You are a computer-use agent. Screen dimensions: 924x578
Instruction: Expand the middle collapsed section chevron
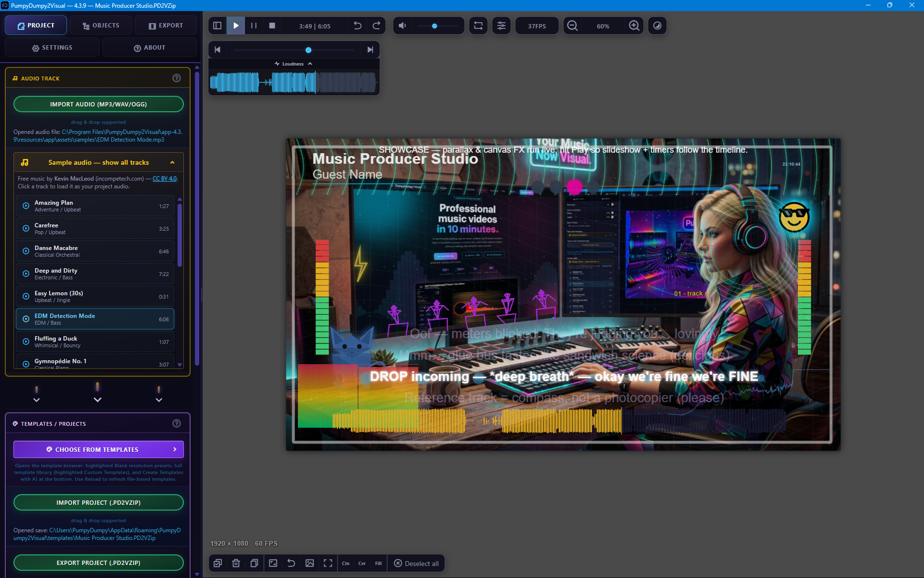(x=98, y=400)
